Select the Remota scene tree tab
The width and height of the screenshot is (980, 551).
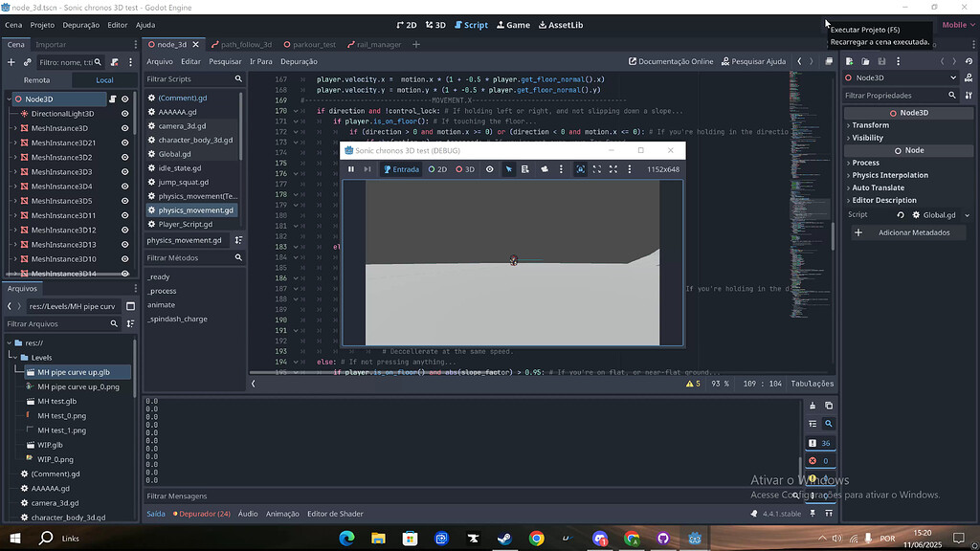tap(37, 80)
